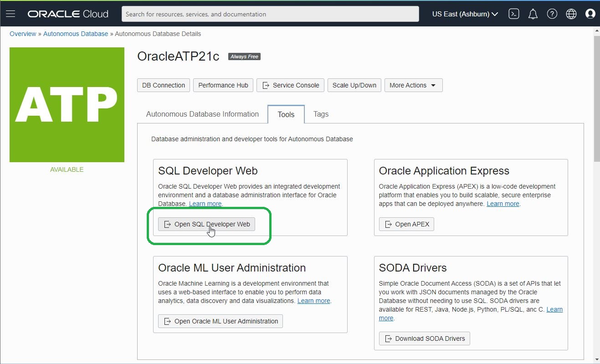This screenshot has height=364, width=600.
Task: Download the SODA Drivers
Action: pos(424,338)
